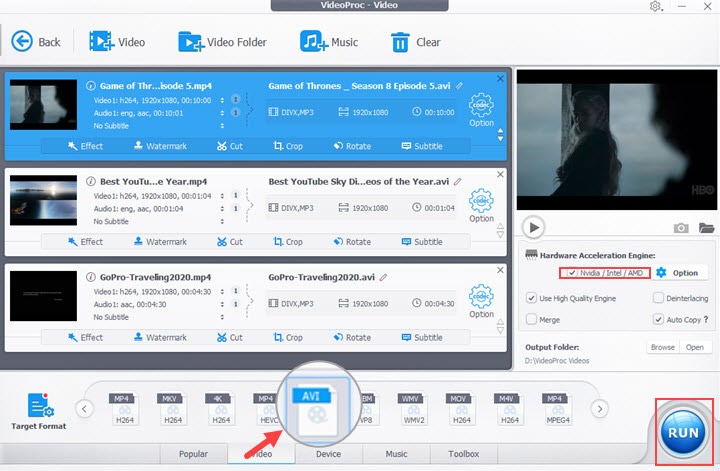Select the Best YouTube Sky video thumbnail

click(x=44, y=200)
